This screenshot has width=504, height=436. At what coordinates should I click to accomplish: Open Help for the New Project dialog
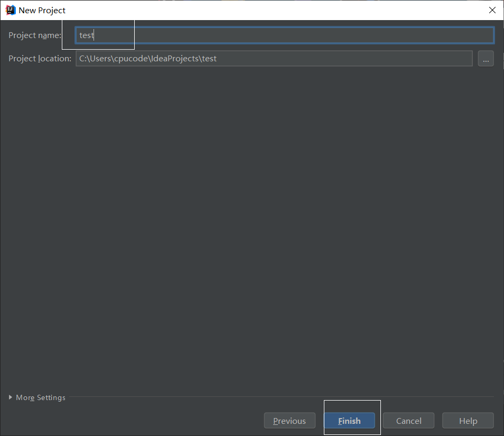[x=468, y=421]
